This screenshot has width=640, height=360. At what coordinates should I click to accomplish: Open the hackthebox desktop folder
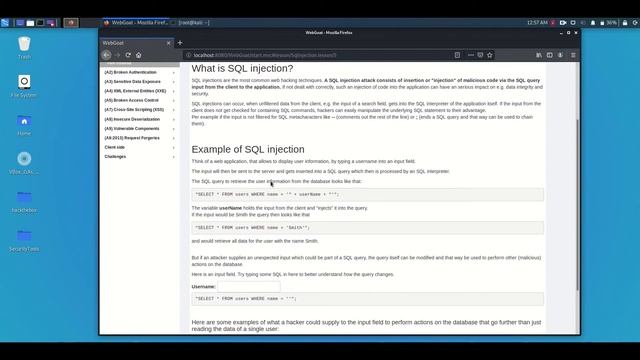click(24, 202)
